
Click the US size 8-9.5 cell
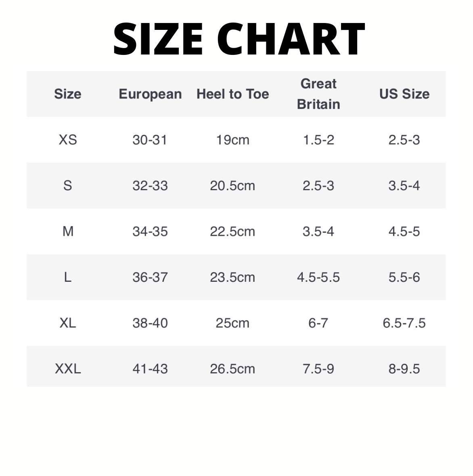pos(404,369)
